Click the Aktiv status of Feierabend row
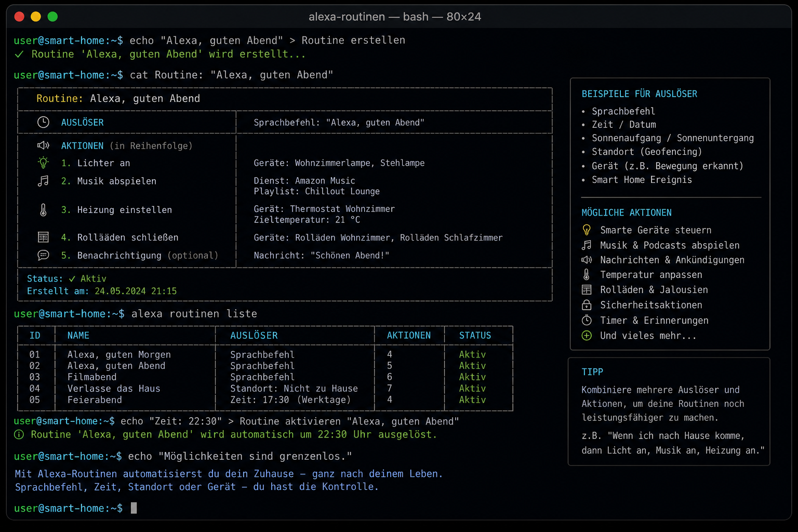This screenshot has height=532, width=798. tap(473, 400)
